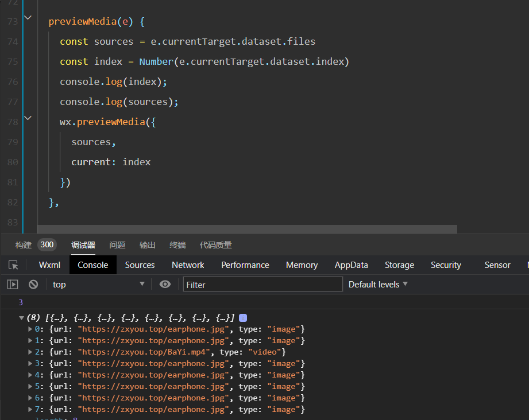Viewport: 529px width, 420px height.
Task: Click line number 82 in gutter
Action: [x=13, y=202]
